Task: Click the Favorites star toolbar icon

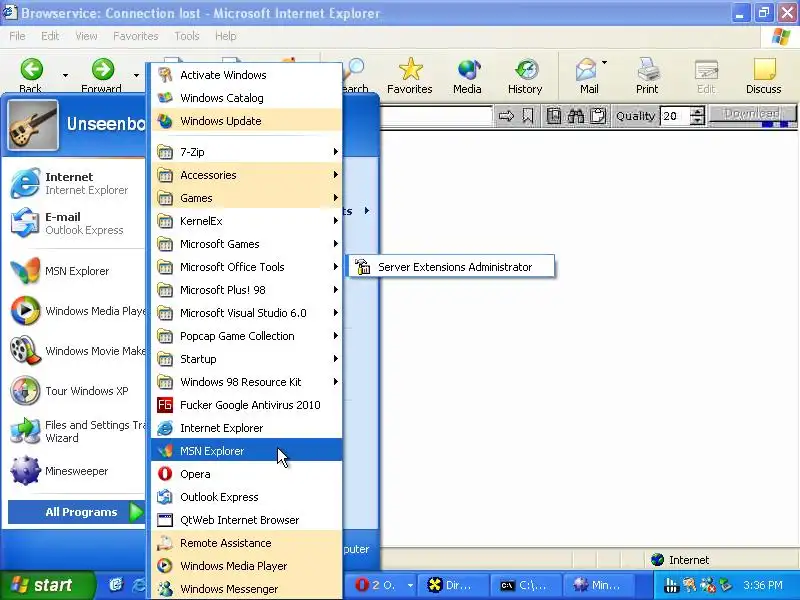Action: tap(410, 69)
